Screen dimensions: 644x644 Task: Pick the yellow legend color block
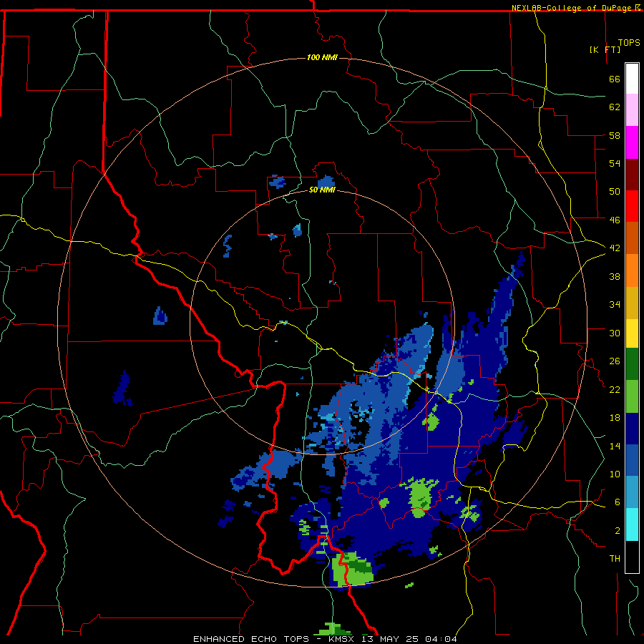click(x=632, y=333)
